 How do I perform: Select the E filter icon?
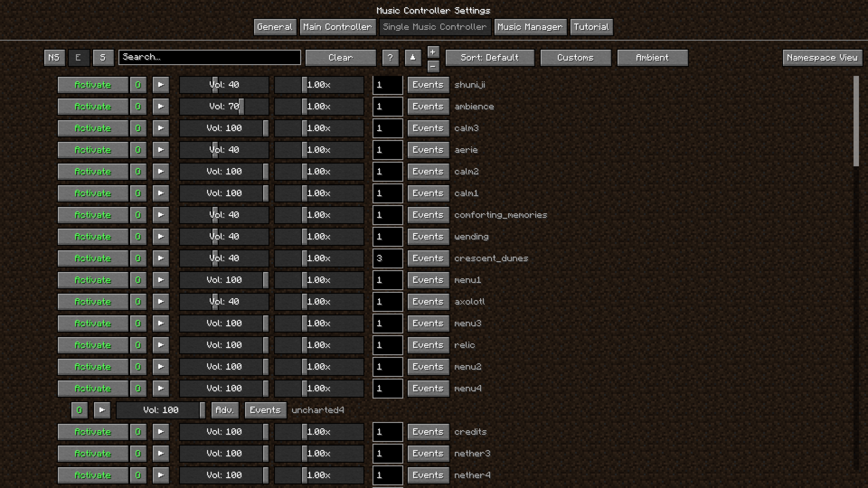point(78,57)
